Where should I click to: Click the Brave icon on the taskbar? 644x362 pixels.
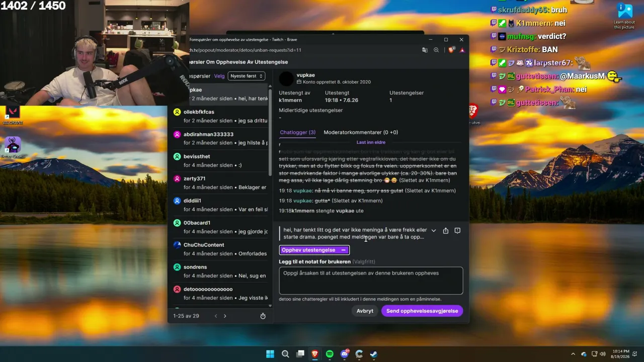click(x=315, y=354)
